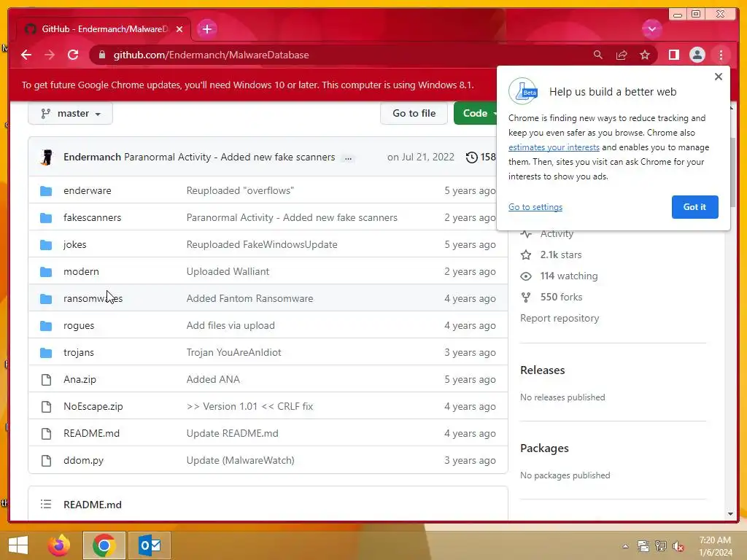Open the Chrome profile avatar
Image resolution: width=747 pixels, height=560 pixels.
pyautogui.click(x=697, y=55)
